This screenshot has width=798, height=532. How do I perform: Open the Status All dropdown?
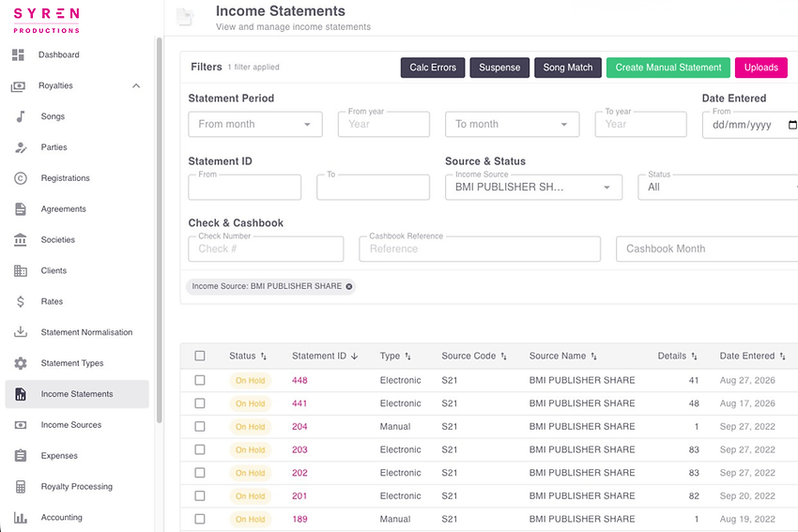[717, 187]
